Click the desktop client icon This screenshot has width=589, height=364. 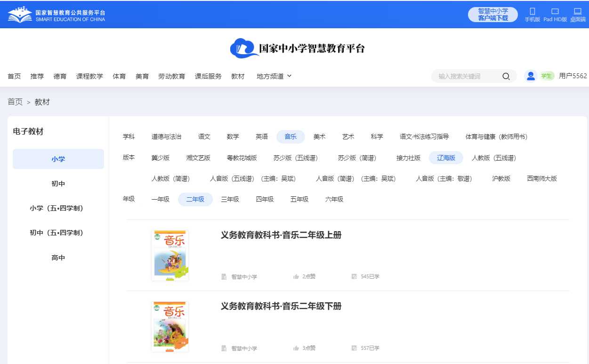coord(578,11)
